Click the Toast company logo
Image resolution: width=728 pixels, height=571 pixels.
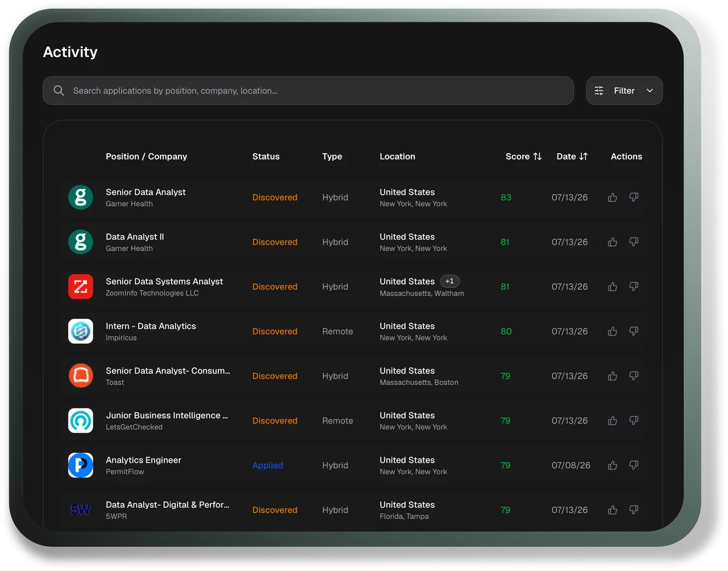pos(81,376)
